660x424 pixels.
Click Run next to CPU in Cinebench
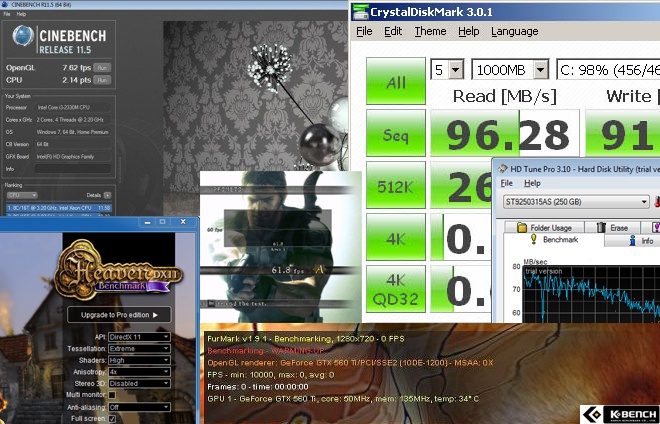[102, 80]
